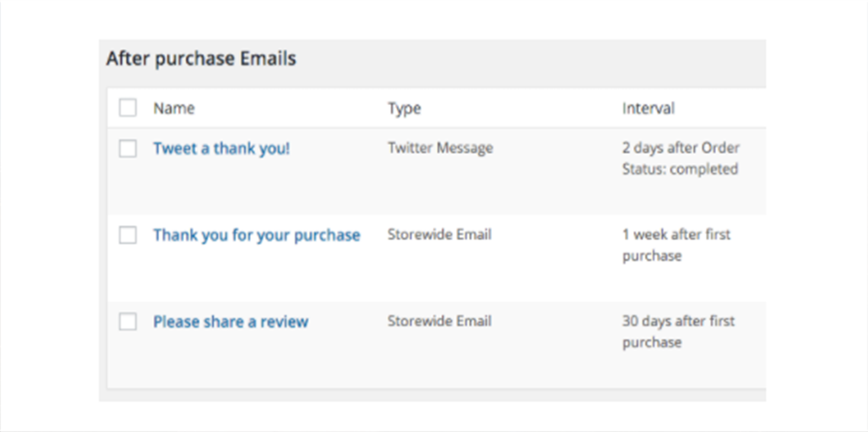Sort by the Interval column header
Image resolution: width=868 pixels, height=432 pixels.
pos(648,109)
